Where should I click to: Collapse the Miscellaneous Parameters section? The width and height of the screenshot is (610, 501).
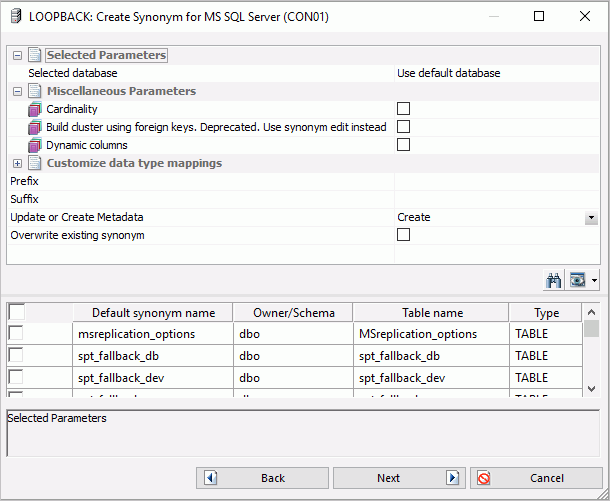17,92
